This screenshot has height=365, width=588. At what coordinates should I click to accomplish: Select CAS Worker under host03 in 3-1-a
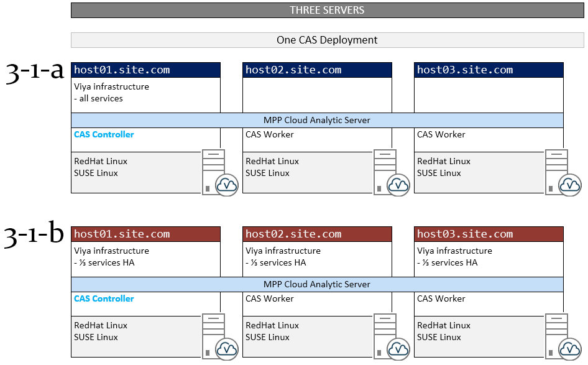click(441, 134)
